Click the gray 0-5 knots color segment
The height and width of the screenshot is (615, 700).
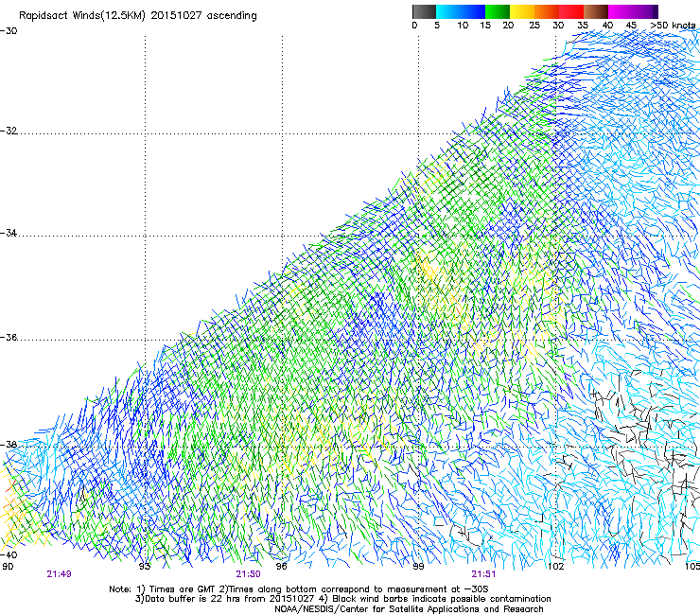[x=424, y=11]
